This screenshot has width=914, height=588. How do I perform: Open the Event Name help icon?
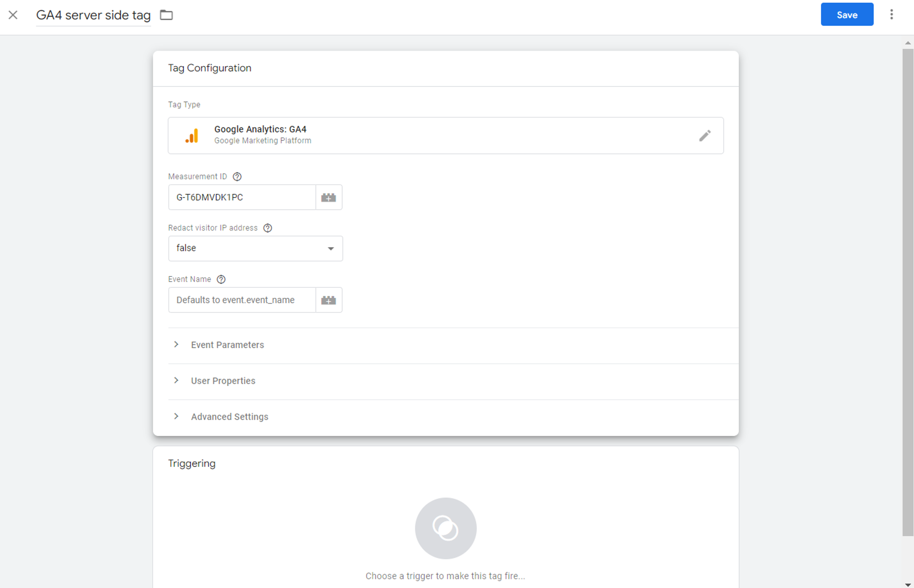point(221,279)
